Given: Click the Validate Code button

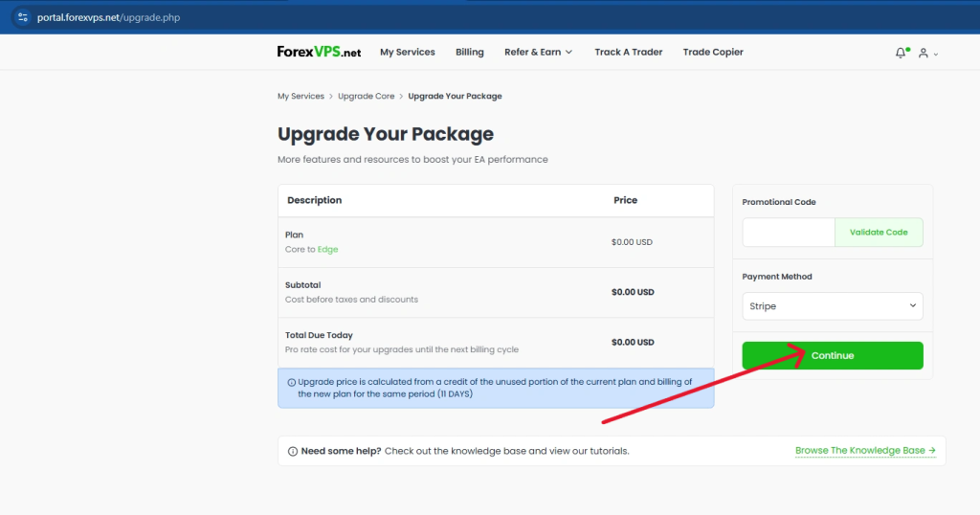Looking at the screenshot, I should [x=879, y=233].
